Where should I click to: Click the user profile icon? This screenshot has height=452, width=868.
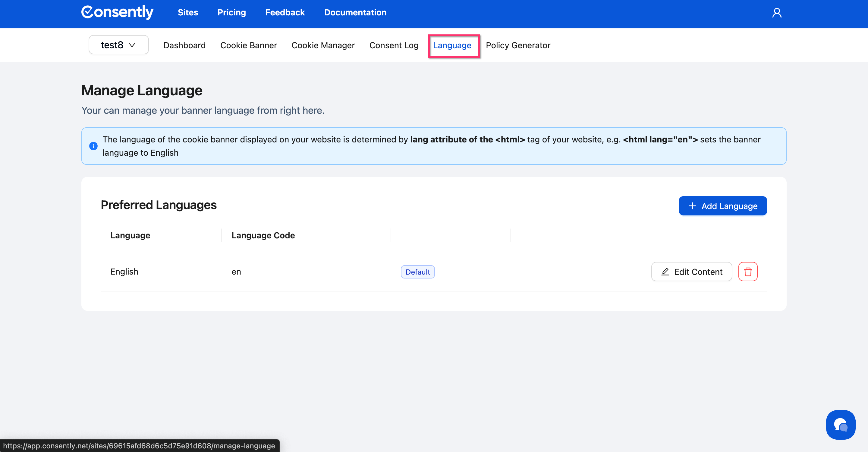(777, 13)
